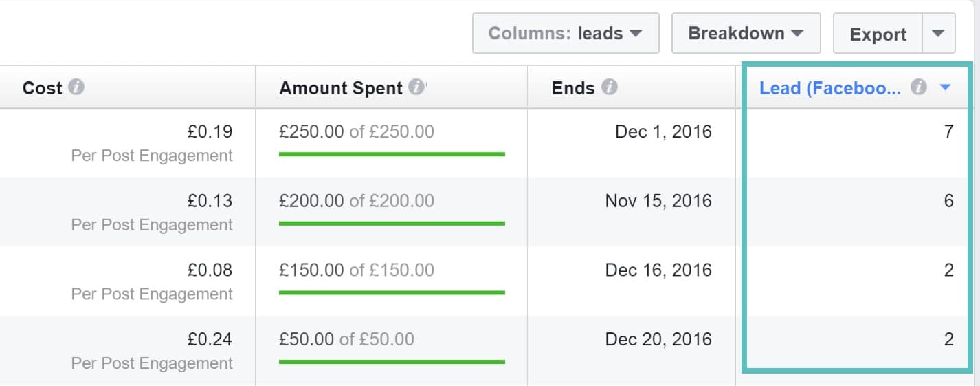Click the blue sort arrow in Lead column
Image resolution: width=980 pixels, height=386 pixels.
[945, 87]
